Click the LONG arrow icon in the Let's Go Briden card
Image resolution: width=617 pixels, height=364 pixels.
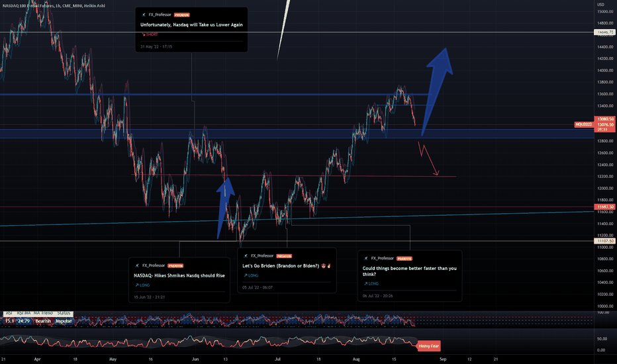click(x=245, y=275)
